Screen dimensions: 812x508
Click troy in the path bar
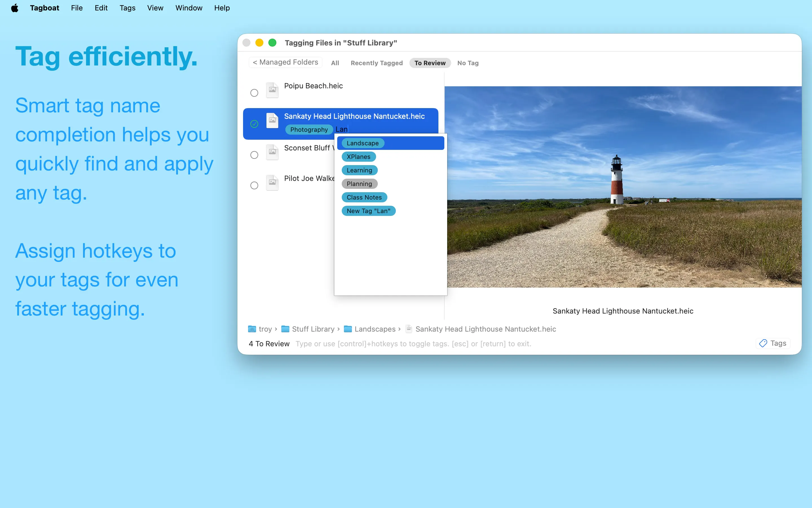point(265,329)
